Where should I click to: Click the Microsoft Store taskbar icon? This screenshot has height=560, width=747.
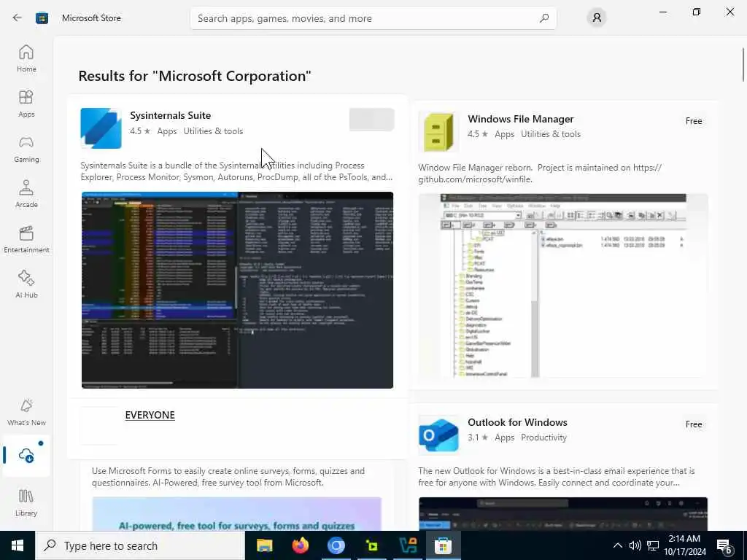[x=443, y=545]
